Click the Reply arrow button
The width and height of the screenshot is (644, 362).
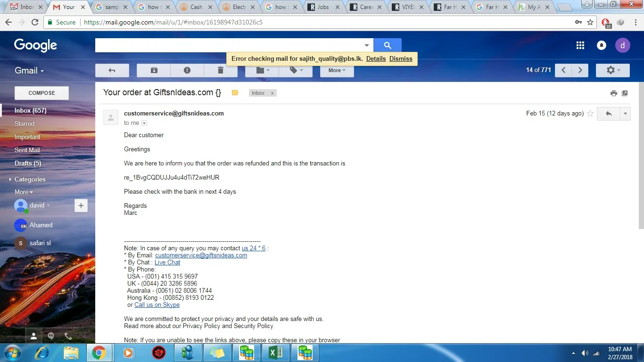pos(609,114)
